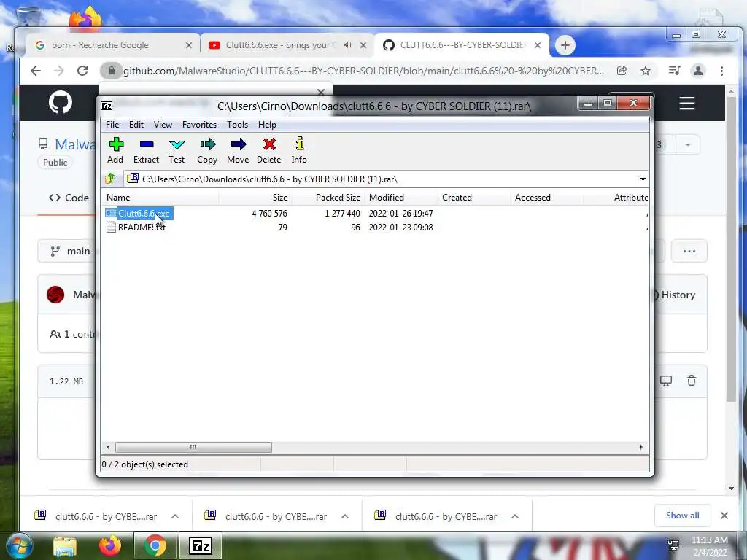This screenshot has width=747, height=560.
Task: Sort by the Name column header
Action: tap(160, 197)
